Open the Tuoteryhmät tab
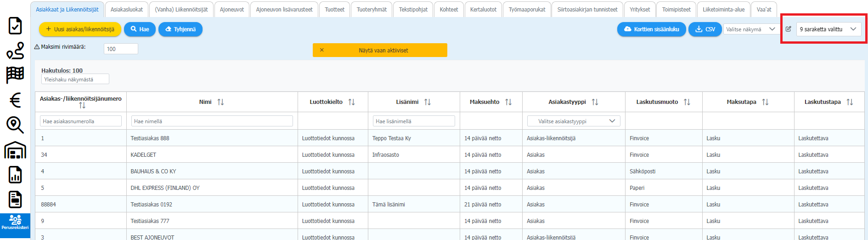The image size is (868, 240). click(372, 10)
